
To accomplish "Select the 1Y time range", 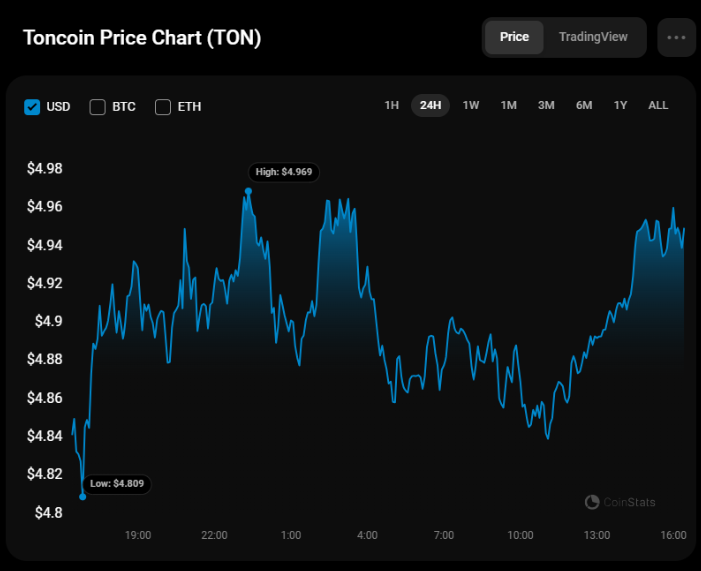I will tap(620, 106).
